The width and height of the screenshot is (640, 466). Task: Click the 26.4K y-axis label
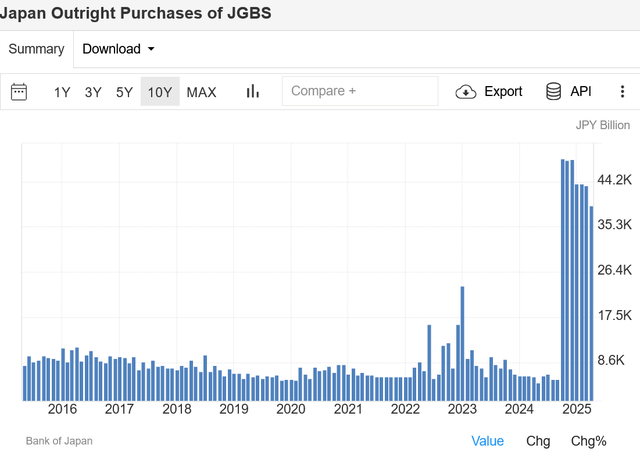tap(615, 270)
